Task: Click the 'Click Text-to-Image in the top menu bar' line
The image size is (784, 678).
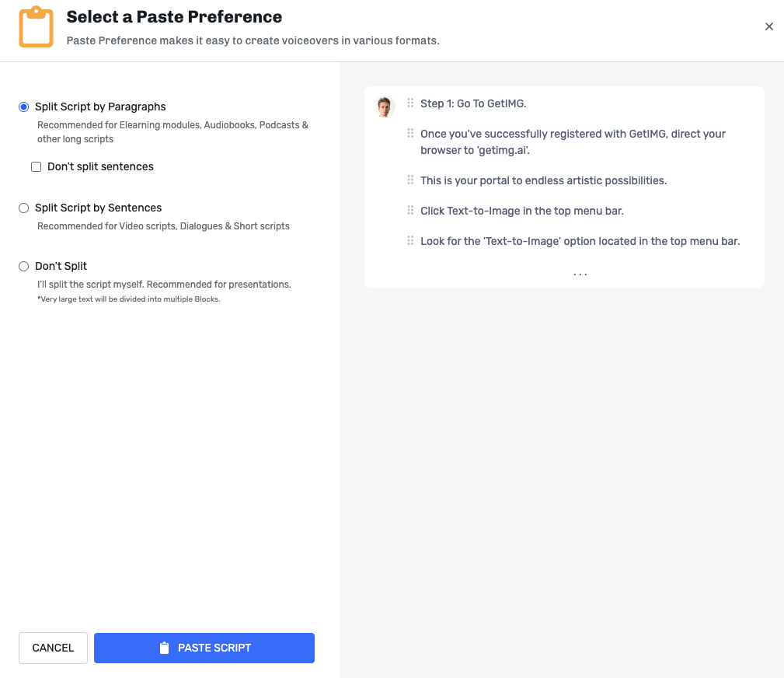Action: 521,211
